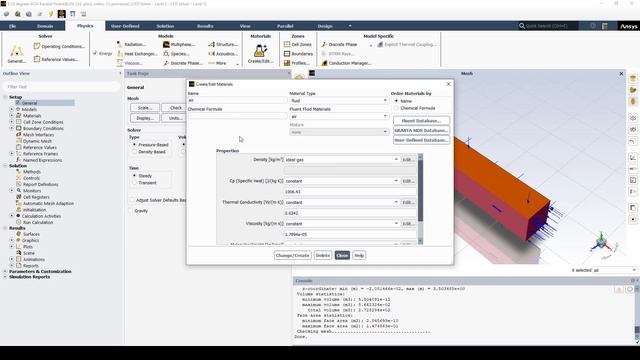Select the Pressure-Based solver type
The image size is (640, 360).
click(134, 144)
